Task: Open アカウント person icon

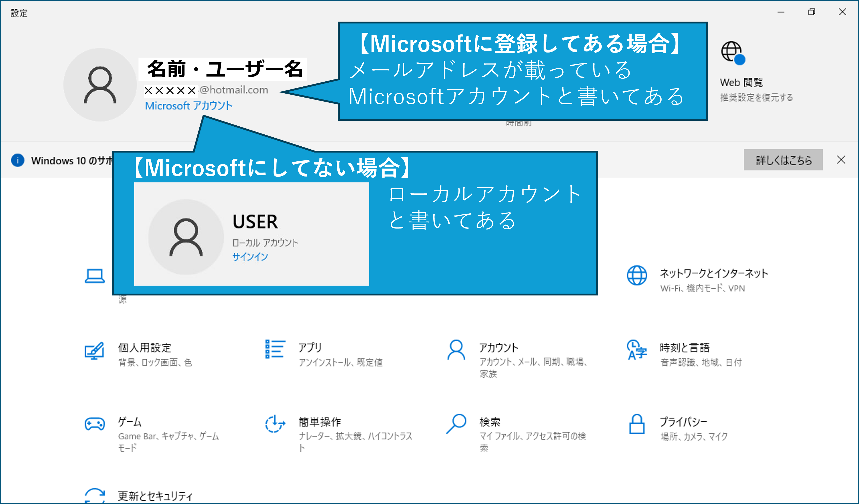Action: [x=456, y=350]
